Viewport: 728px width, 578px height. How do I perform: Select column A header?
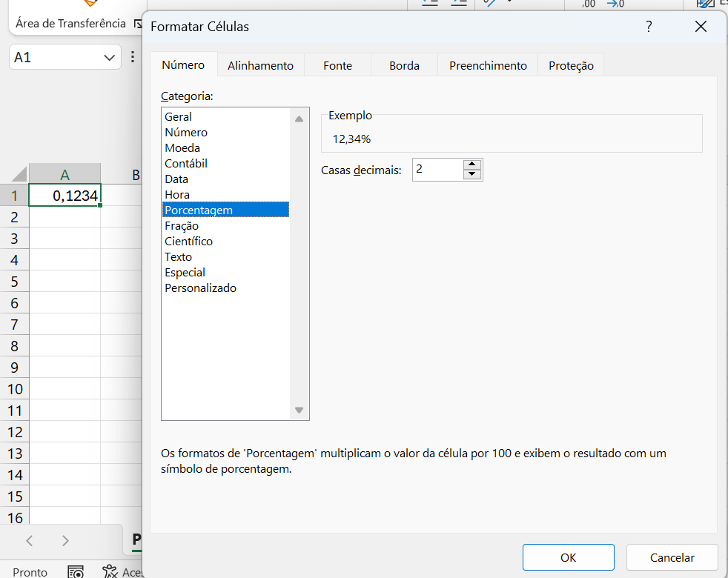(x=64, y=175)
